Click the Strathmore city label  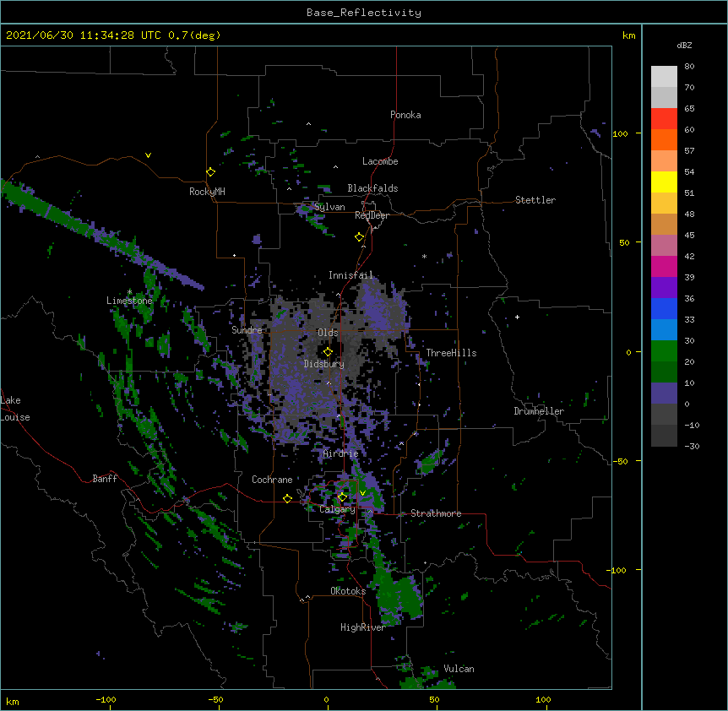pos(436,513)
